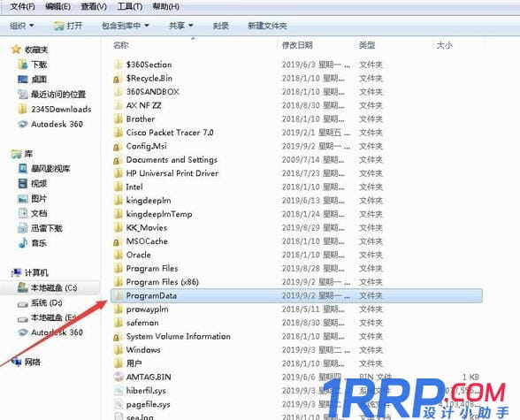Click the locked $Recycle.Bin folder icon
This screenshot has height=420, width=520.
117,79
